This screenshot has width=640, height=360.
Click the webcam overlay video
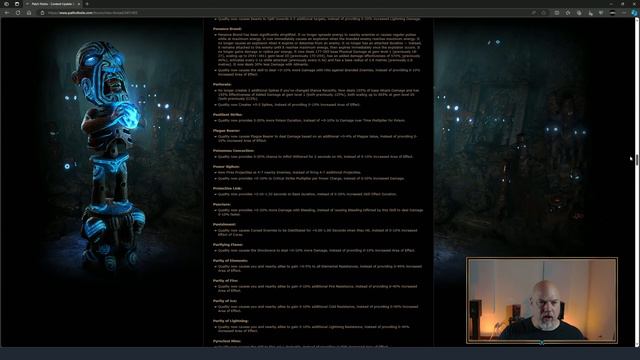tap(542, 300)
